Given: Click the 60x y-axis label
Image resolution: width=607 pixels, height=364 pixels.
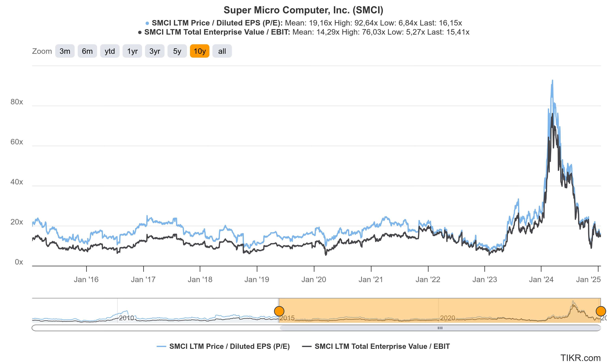Looking at the screenshot, I should pyautogui.click(x=17, y=142).
